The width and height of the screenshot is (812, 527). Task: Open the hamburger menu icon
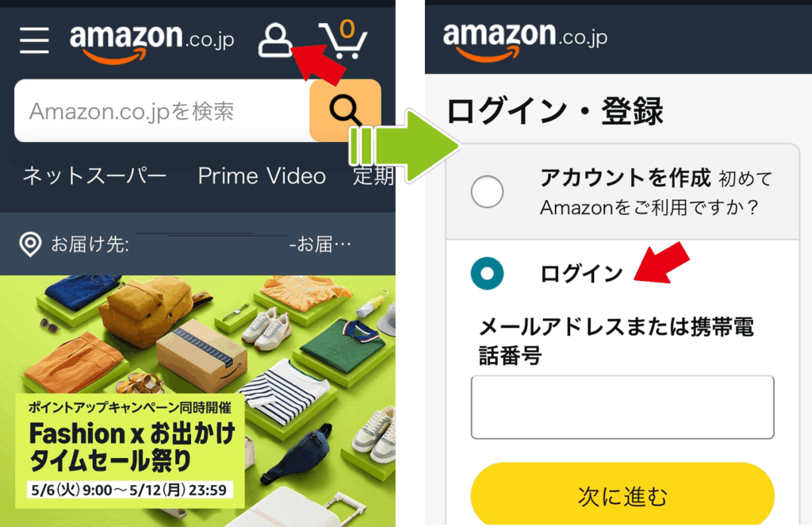click(x=34, y=40)
